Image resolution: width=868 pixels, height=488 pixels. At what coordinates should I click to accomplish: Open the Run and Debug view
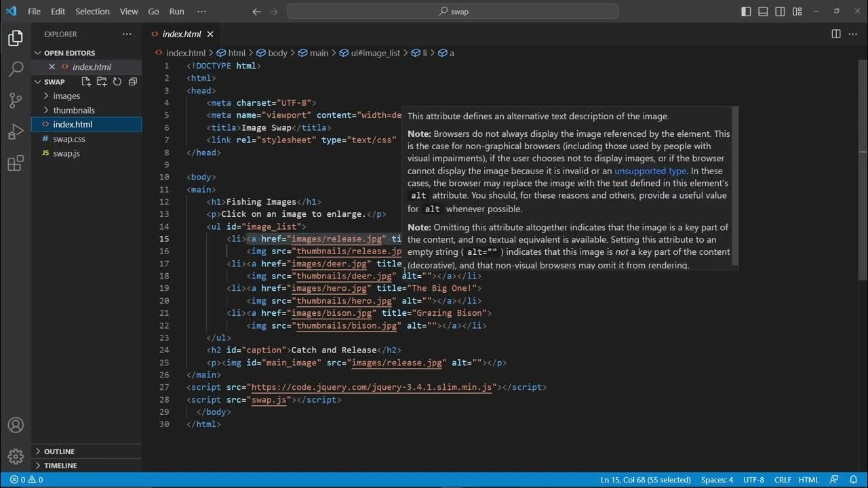(16, 132)
